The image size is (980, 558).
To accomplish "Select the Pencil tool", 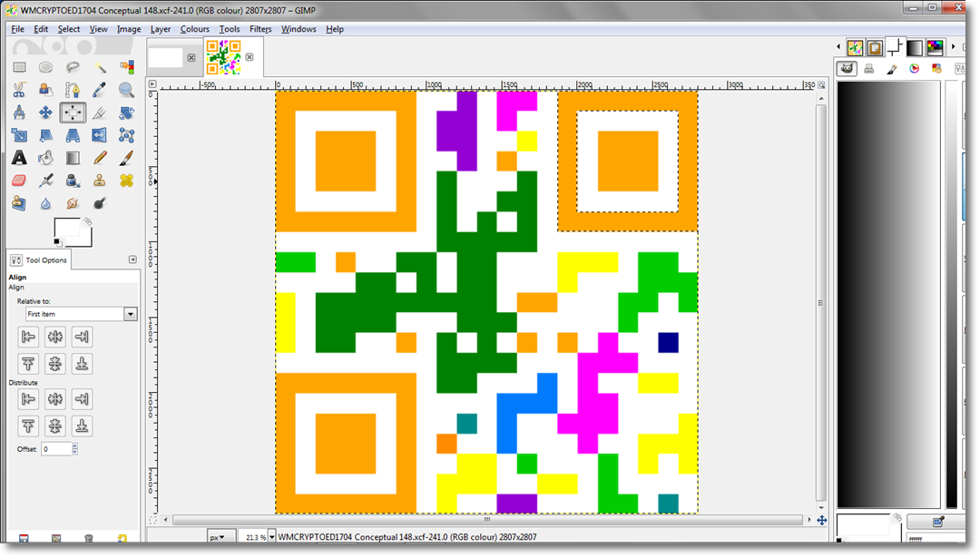I will coord(100,158).
